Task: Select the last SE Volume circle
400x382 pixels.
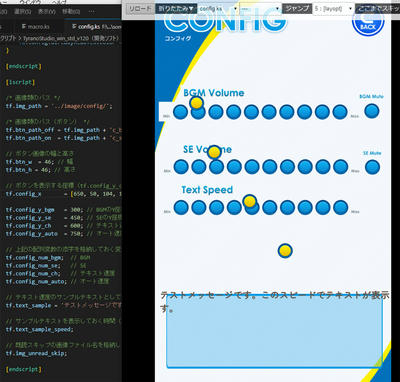Action: pos(340,167)
